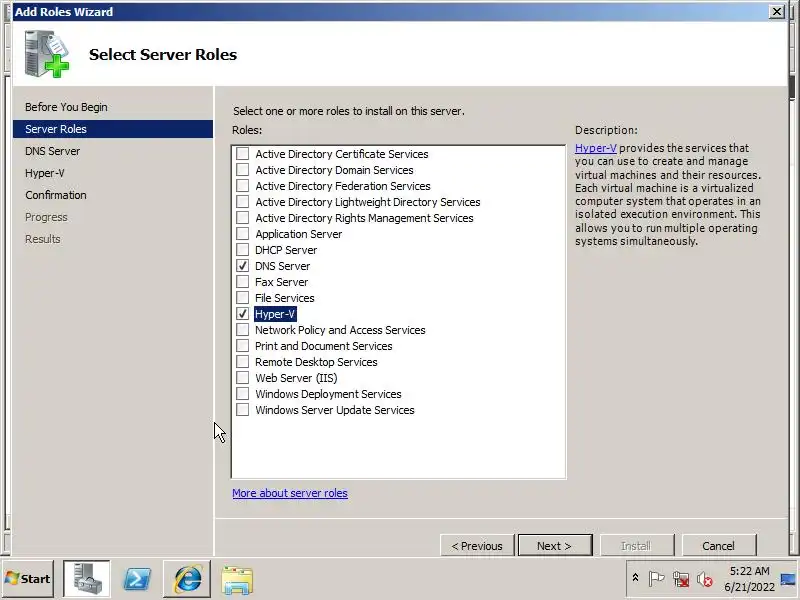The image size is (800, 600).
Task: Enable the Web Server (IIS) checkbox
Action: tap(242, 378)
